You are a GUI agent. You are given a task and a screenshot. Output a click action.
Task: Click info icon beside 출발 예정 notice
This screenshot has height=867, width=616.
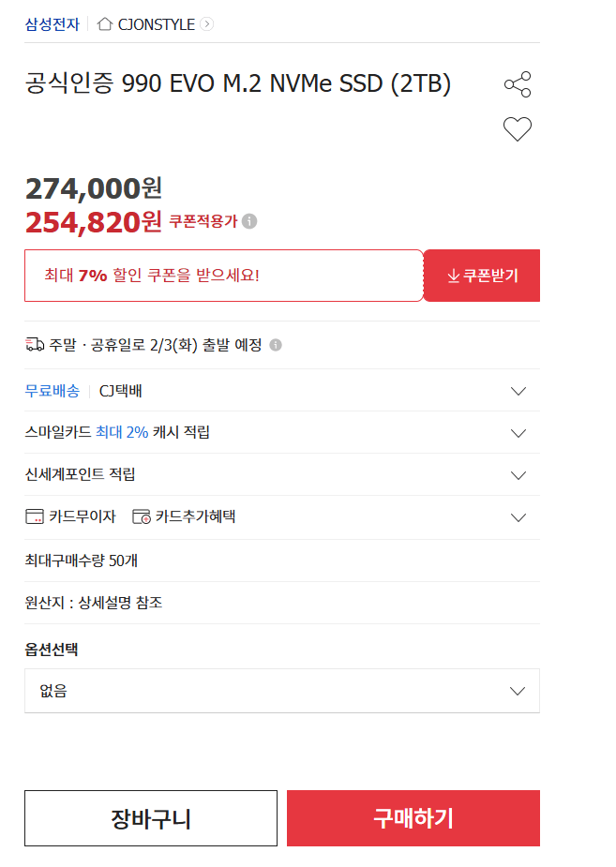point(276,345)
